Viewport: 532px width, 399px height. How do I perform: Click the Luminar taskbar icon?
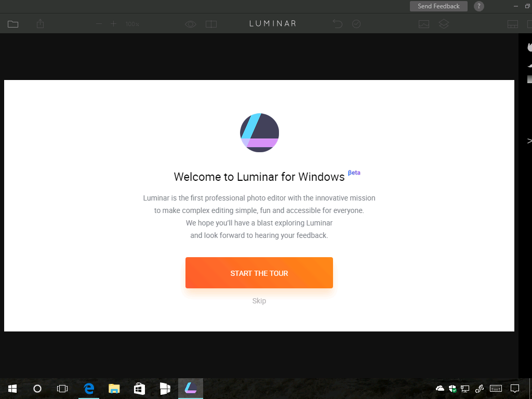pyautogui.click(x=191, y=389)
